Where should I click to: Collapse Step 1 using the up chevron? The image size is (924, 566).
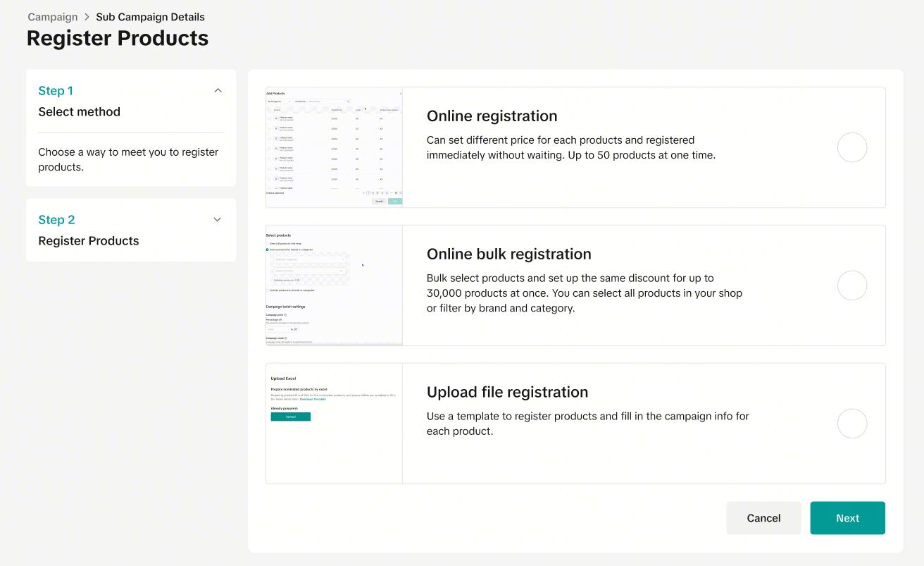(x=218, y=90)
